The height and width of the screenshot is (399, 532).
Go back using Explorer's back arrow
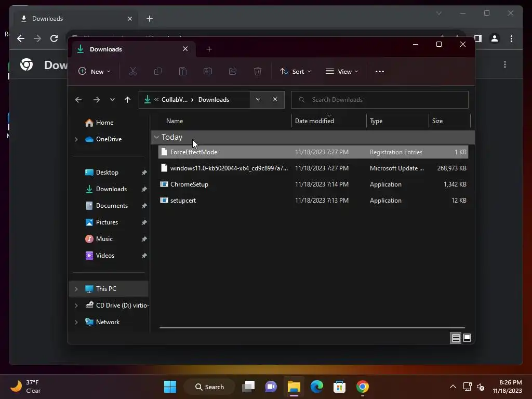[x=78, y=100]
